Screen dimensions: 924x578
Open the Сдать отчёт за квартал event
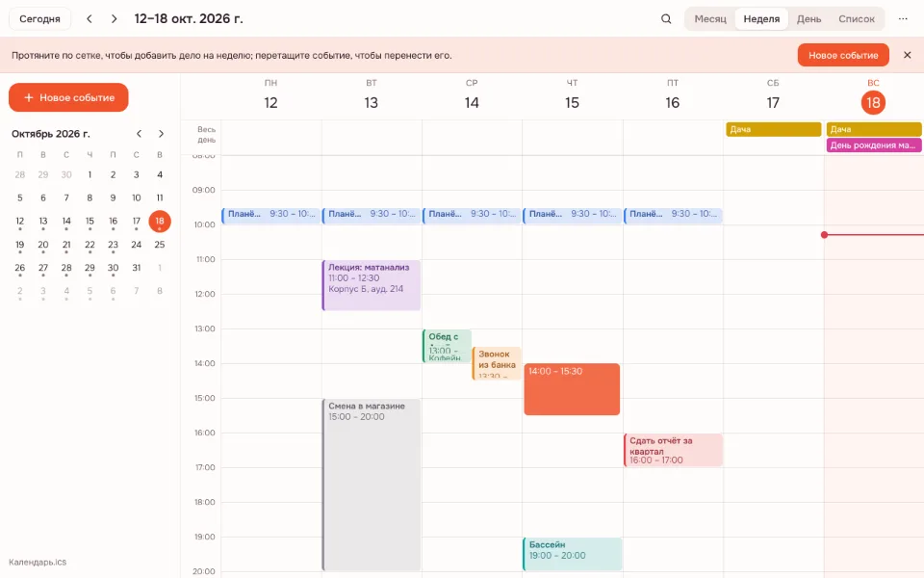pyautogui.click(x=673, y=450)
